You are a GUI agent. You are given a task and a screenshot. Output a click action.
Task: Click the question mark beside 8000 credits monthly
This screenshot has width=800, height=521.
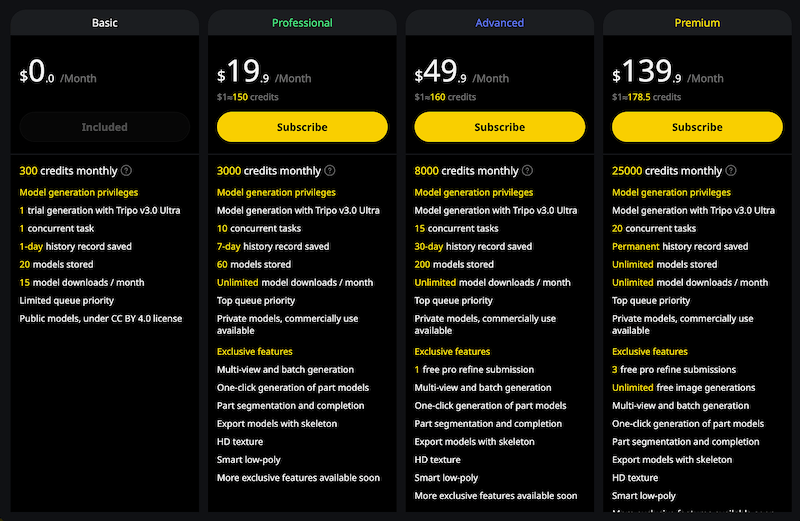click(x=527, y=171)
